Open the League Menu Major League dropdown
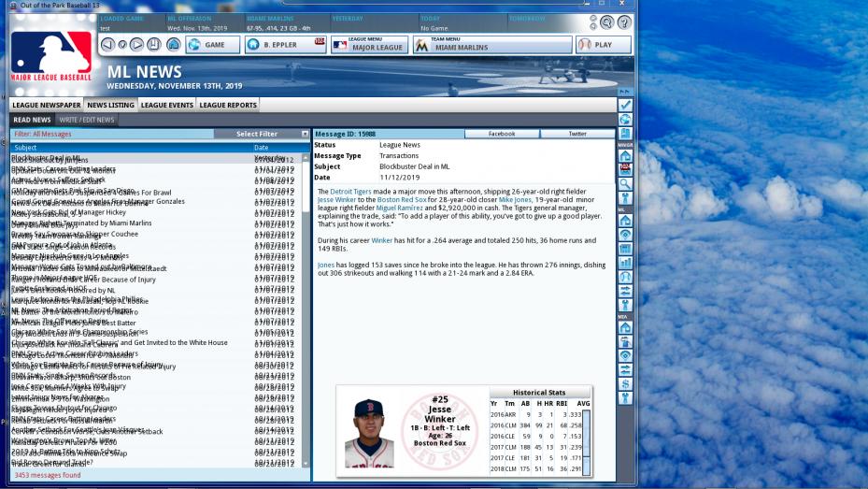The width and height of the screenshot is (868, 489). (368, 45)
